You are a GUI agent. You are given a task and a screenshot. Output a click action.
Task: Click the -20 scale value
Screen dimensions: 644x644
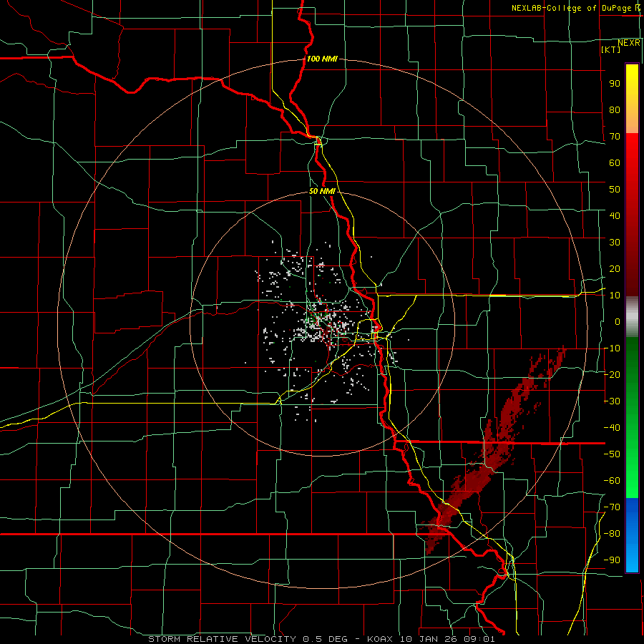(612, 374)
